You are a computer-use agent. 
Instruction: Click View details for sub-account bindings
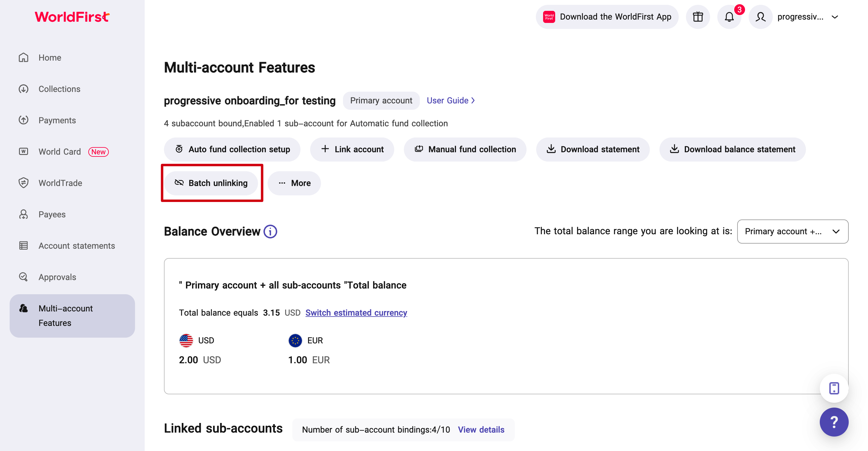coord(481,430)
